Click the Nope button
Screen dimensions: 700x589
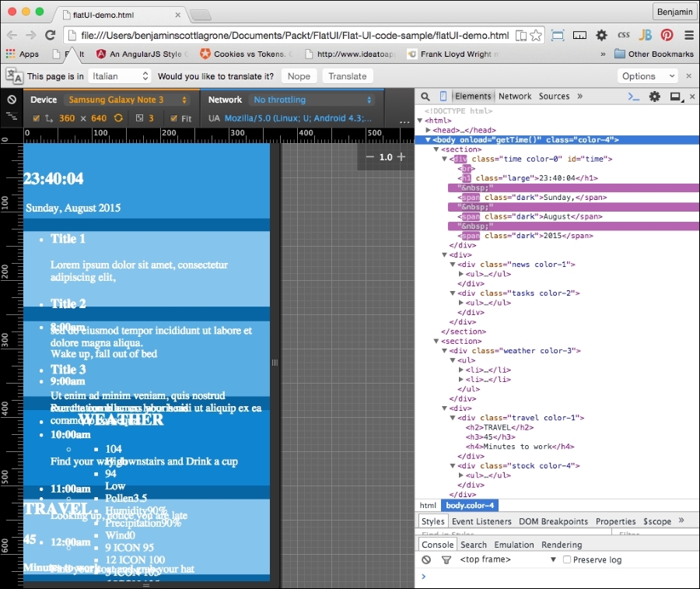299,76
